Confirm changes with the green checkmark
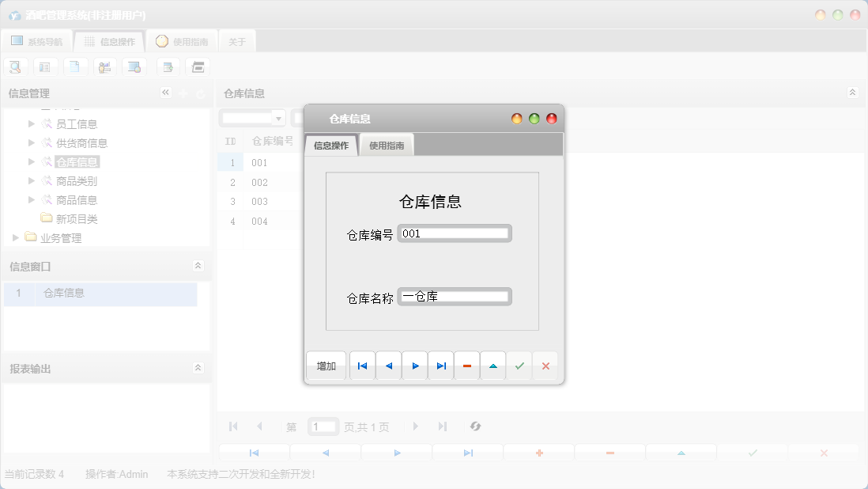Screen dimensions: 868x489 [x=519, y=366]
